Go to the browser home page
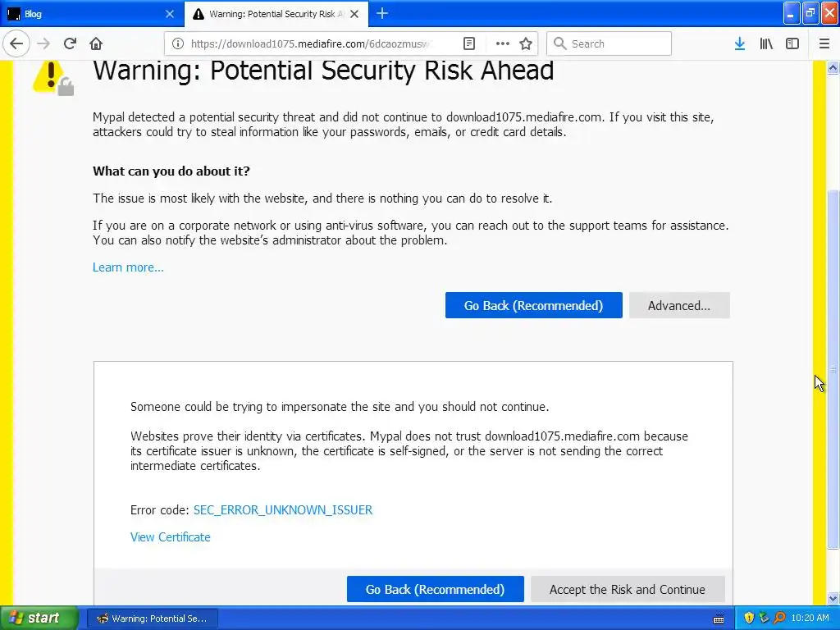Viewport: 840px width, 630px height. [x=96, y=43]
